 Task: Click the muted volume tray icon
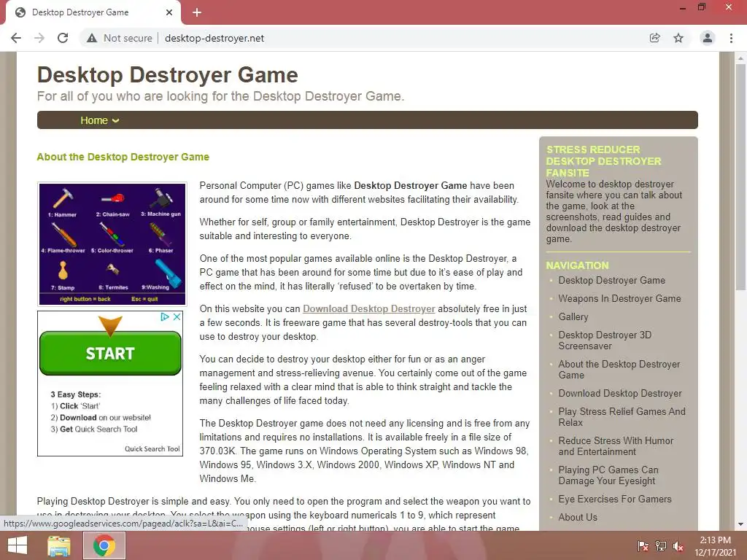[x=678, y=546]
